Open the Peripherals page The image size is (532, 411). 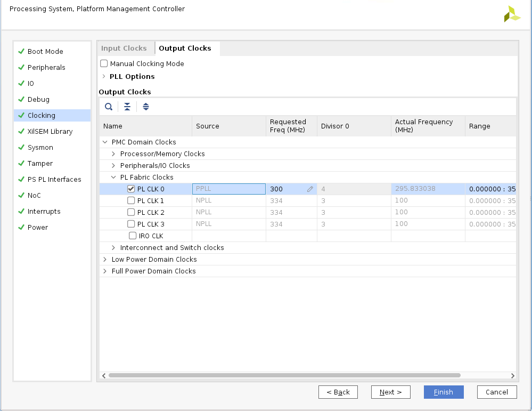(46, 67)
